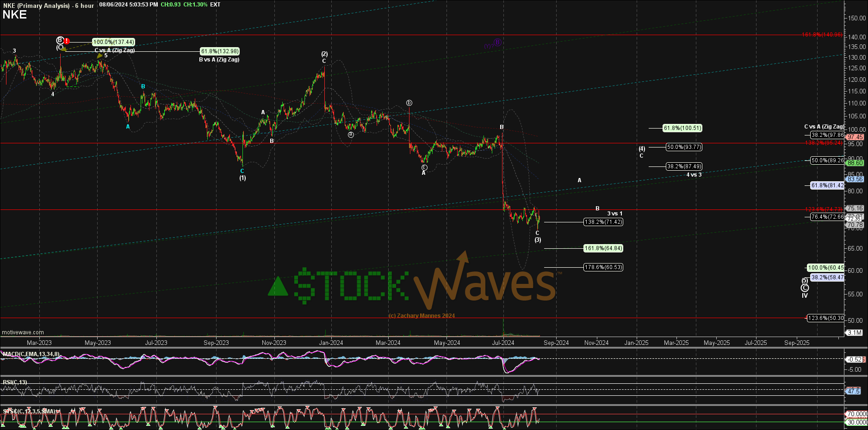Click the Sep-2023 date on the time axis
This screenshot has height=430, width=868.
(216, 343)
